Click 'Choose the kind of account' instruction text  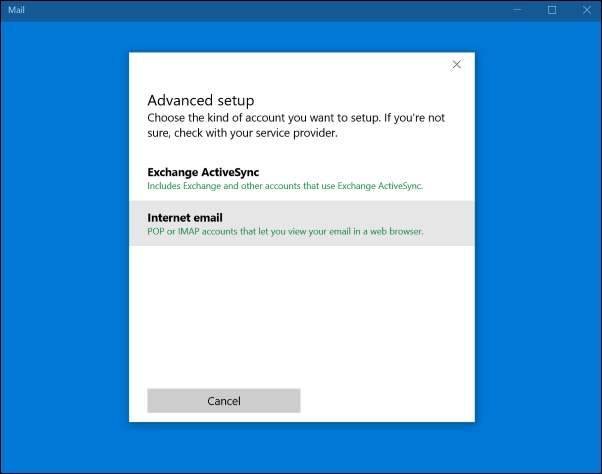coord(296,125)
